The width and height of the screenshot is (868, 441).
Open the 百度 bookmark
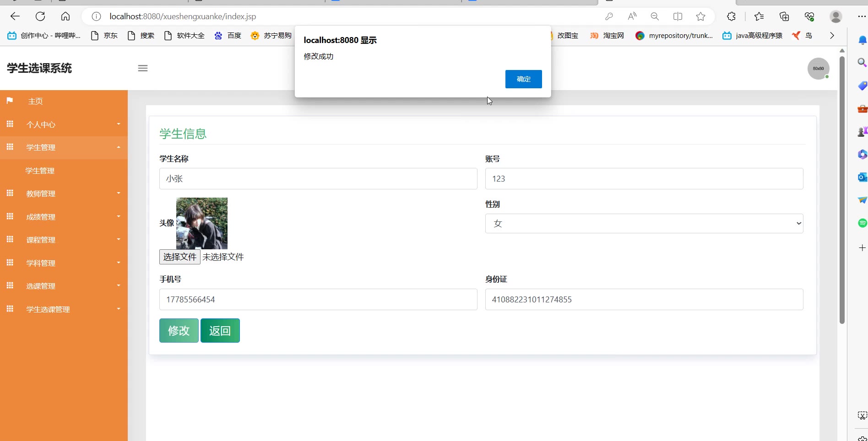coord(228,35)
